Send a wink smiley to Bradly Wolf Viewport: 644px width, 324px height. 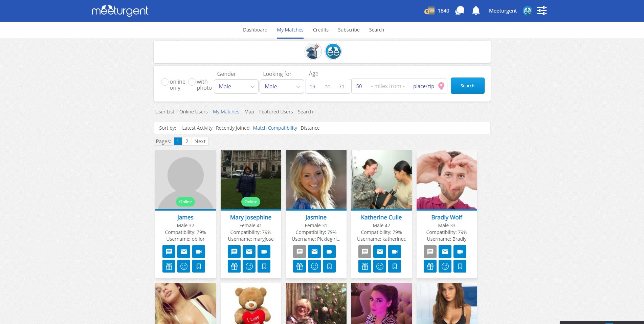(x=445, y=266)
